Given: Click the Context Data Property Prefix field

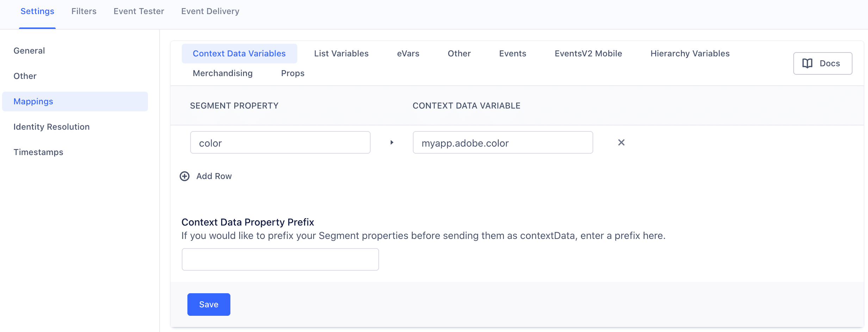Looking at the screenshot, I should (x=280, y=259).
